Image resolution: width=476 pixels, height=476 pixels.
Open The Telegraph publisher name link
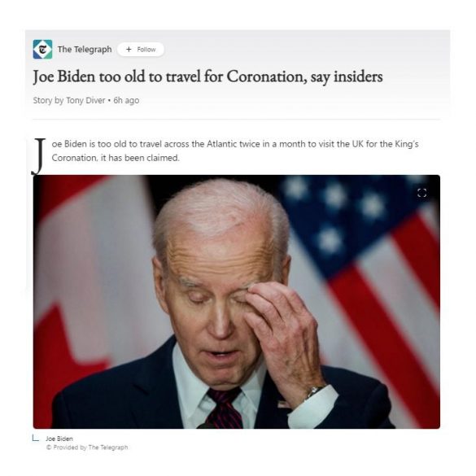[x=85, y=49]
